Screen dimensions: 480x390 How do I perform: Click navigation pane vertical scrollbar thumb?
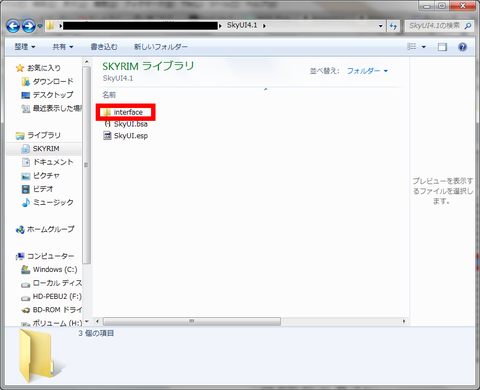tap(87, 165)
